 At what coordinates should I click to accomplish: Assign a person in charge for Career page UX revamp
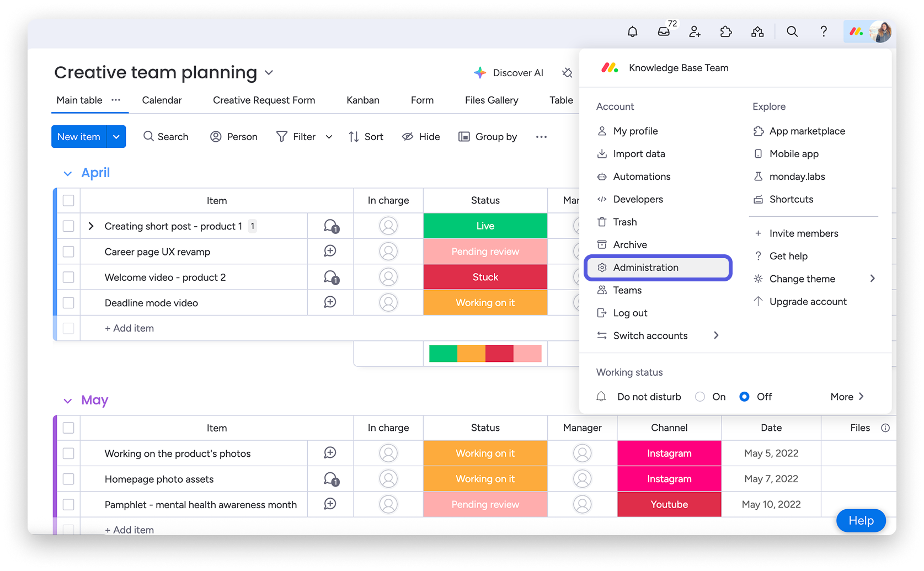click(x=388, y=252)
